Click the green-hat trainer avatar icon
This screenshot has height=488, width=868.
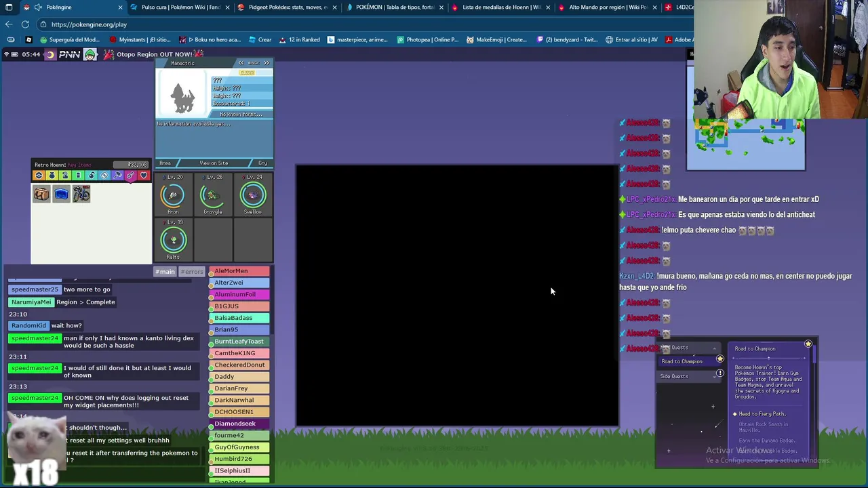[90, 54]
